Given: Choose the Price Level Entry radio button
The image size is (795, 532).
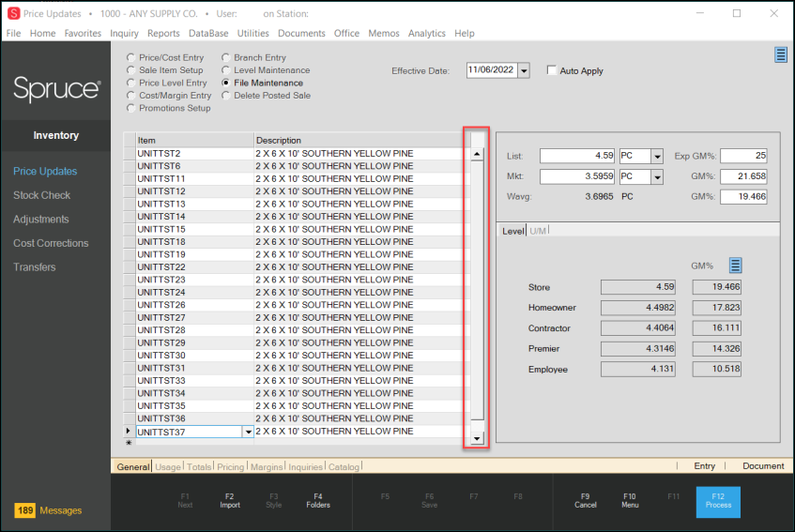Looking at the screenshot, I should tap(130, 84).
